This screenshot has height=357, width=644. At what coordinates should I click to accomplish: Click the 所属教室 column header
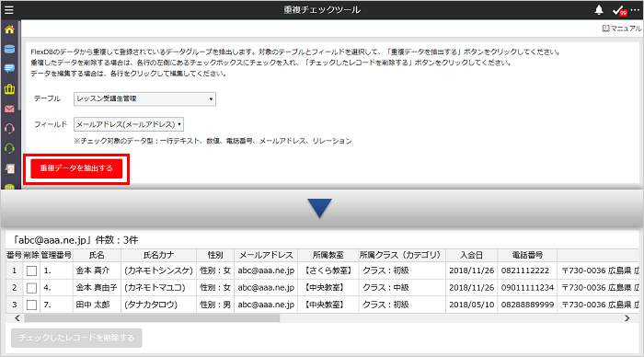(328, 255)
